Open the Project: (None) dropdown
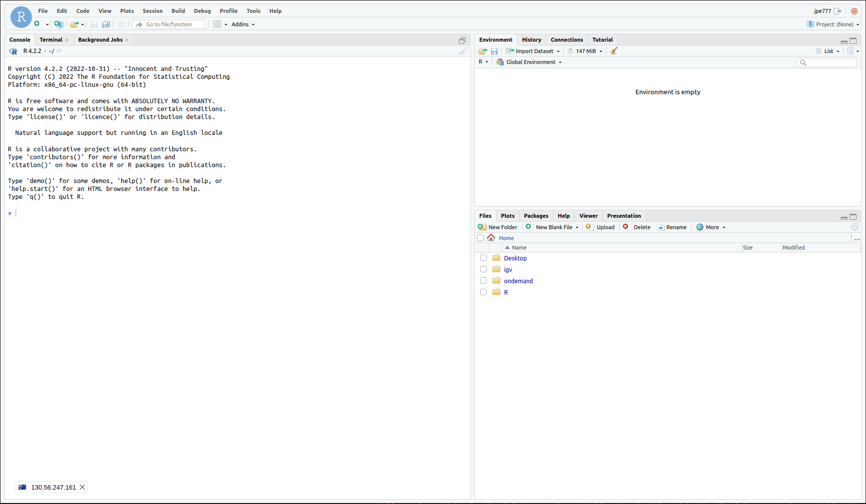866x504 pixels. point(833,24)
